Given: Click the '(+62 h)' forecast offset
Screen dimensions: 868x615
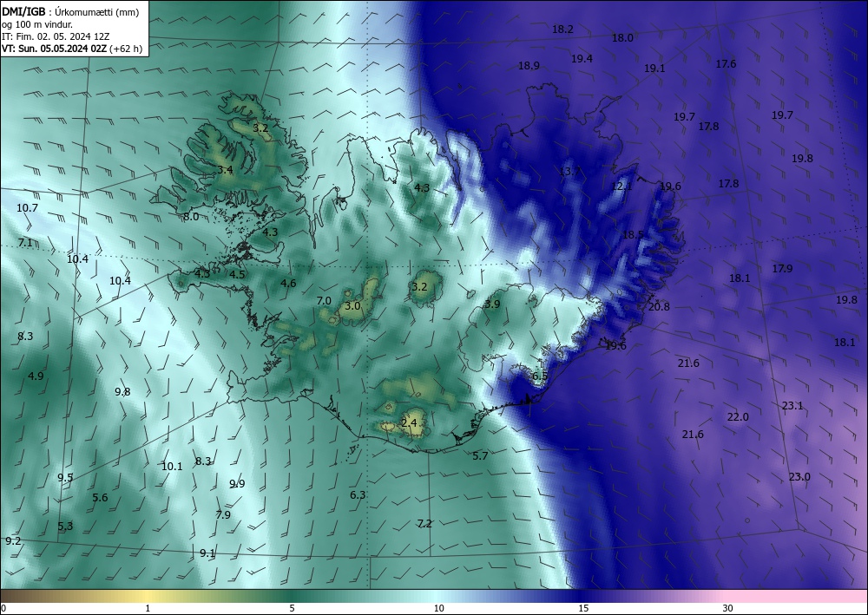Looking at the screenshot, I should tap(126, 49).
